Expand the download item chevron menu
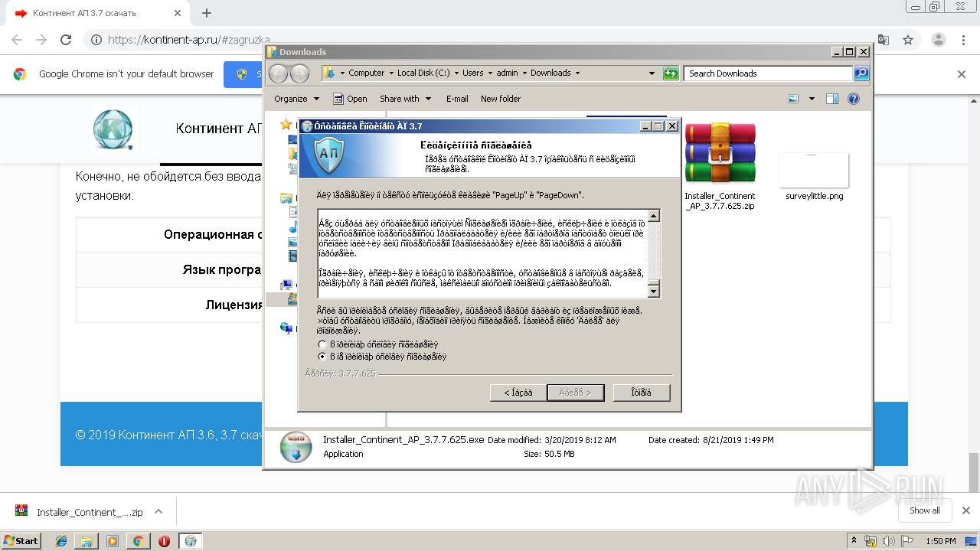This screenshot has width=980, height=551. click(x=158, y=512)
